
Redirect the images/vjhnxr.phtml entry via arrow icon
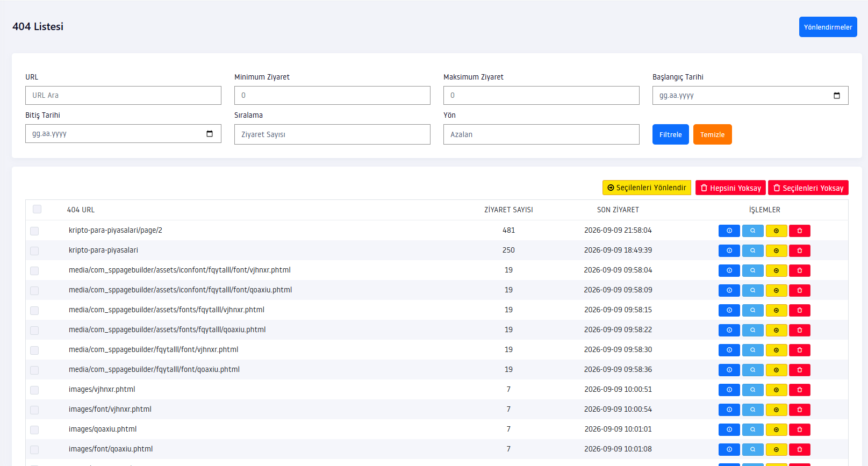coord(776,390)
